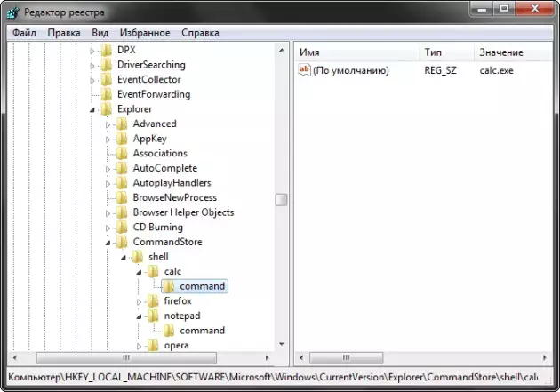The width and height of the screenshot is (560, 392).
Task: Sort by the Тип column header
Action: tap(447, 52)
